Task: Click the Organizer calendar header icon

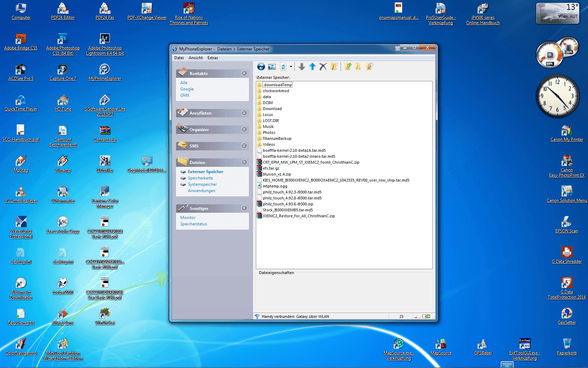Action: [x=183, y=129]
